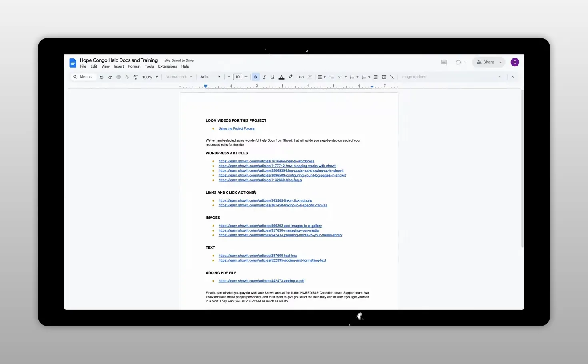Viewport: 588px width, 364px height.
Task: Expand the checklist options arrow
Action: (346, 77)
